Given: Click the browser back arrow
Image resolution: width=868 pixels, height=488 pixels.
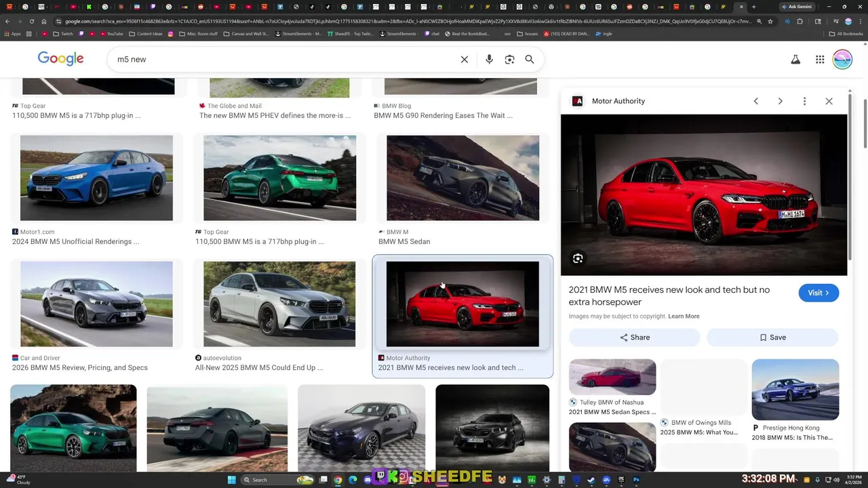Looking at the screenshot, I should 7,21.
